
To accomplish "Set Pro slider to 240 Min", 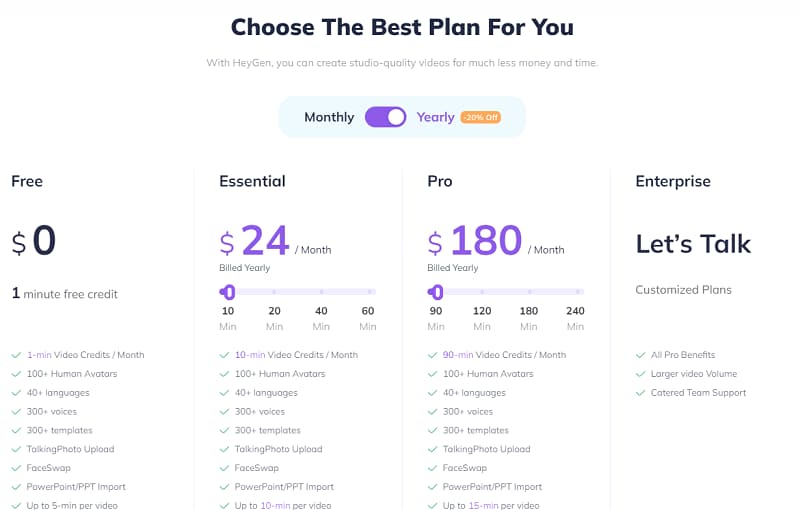I will pyautogui.click(x=576, y=292).
